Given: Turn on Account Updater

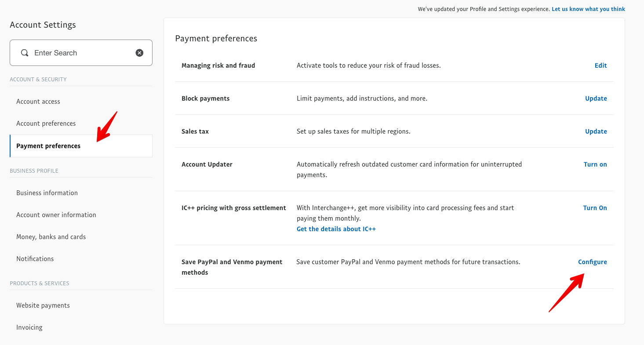Looking at the screenshot, I should tap(595, 164).
